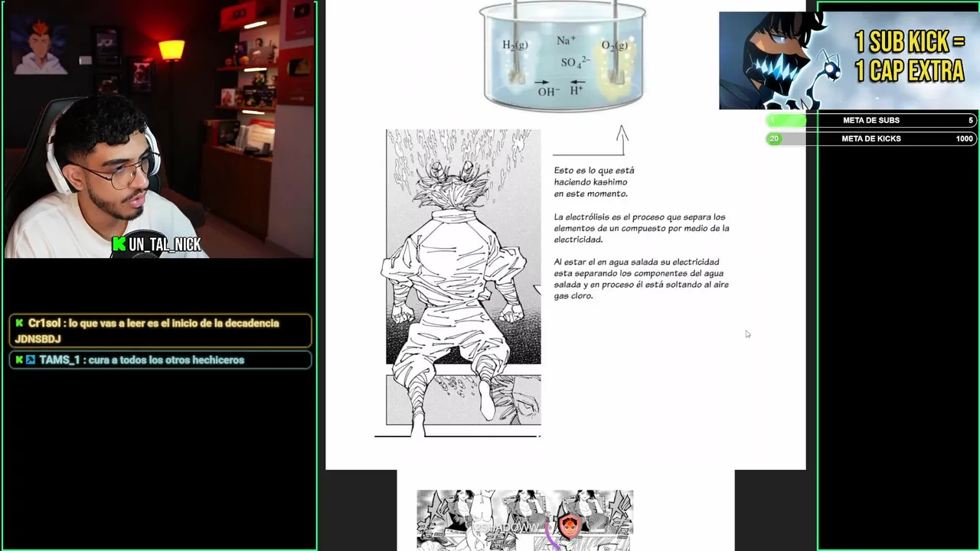Viewport: 980px width, 551px height.
Task: Click the value 1000 on kicks goal
Action: tap(964, 139)
